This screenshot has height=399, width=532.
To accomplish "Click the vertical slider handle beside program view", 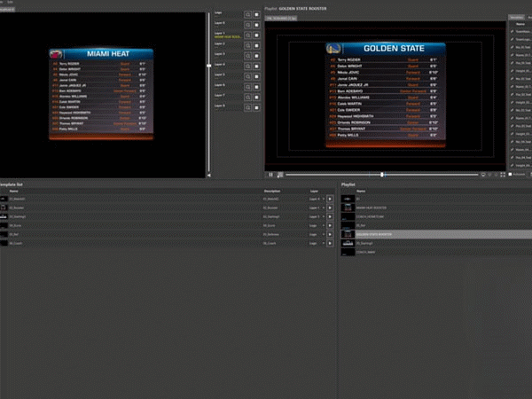I will [209, 66].
